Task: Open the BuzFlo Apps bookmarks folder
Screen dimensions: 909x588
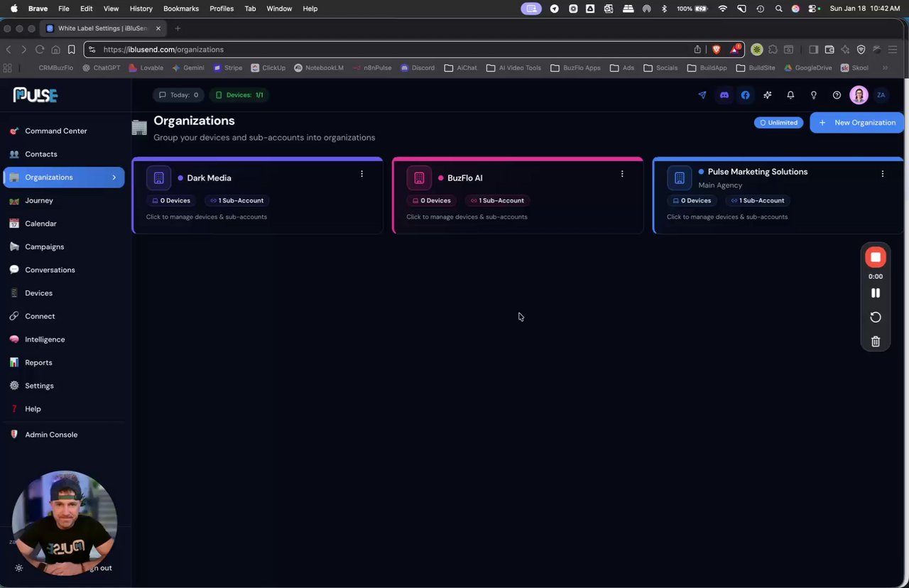Action: [576, 68]
